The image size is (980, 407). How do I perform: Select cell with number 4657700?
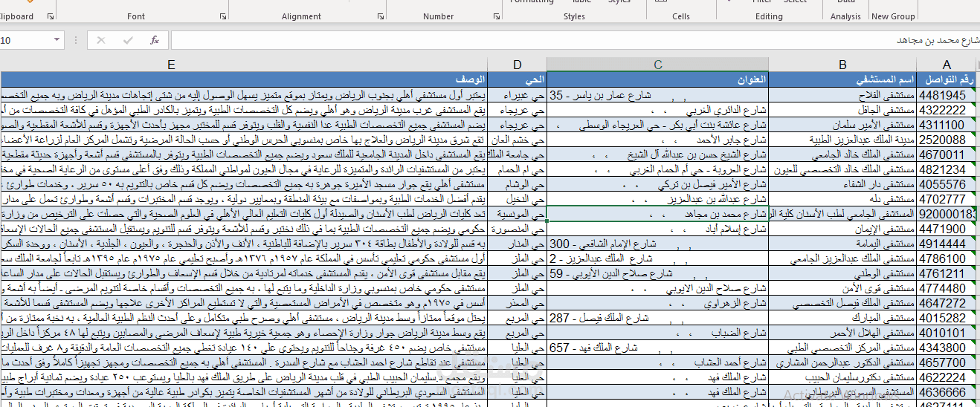point(946,362)
